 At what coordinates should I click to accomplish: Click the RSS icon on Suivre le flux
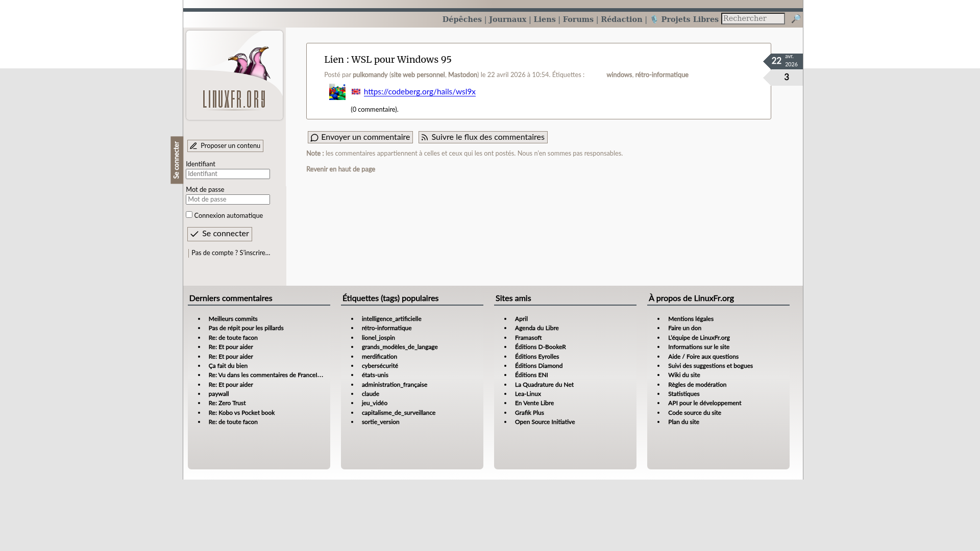click(424, 137)
